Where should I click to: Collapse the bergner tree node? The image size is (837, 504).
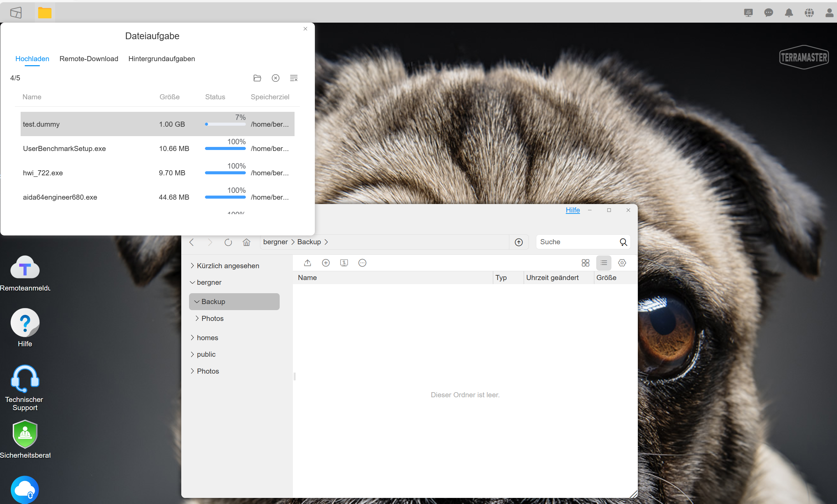[x=192, y=282]
